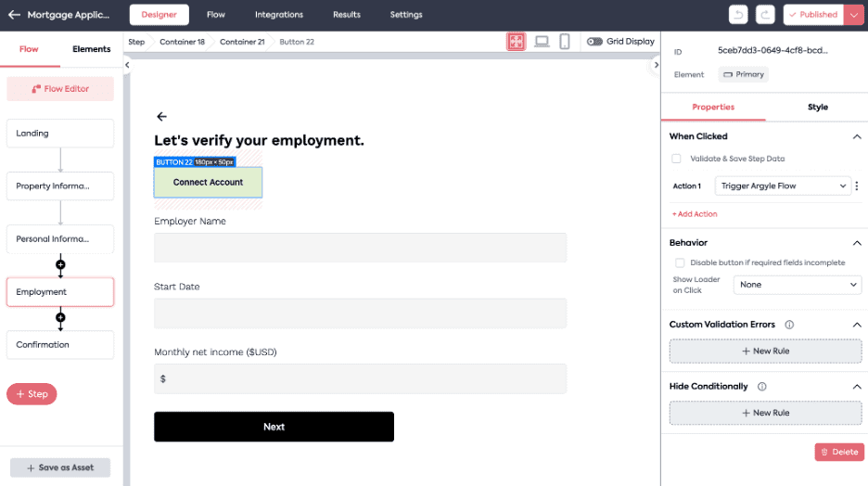Add a new Step
Screen dimensions: 868x486
coord(32,394)
